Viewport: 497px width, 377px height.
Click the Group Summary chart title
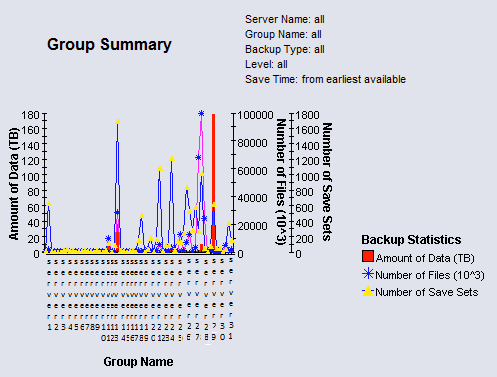coord(109,44)
